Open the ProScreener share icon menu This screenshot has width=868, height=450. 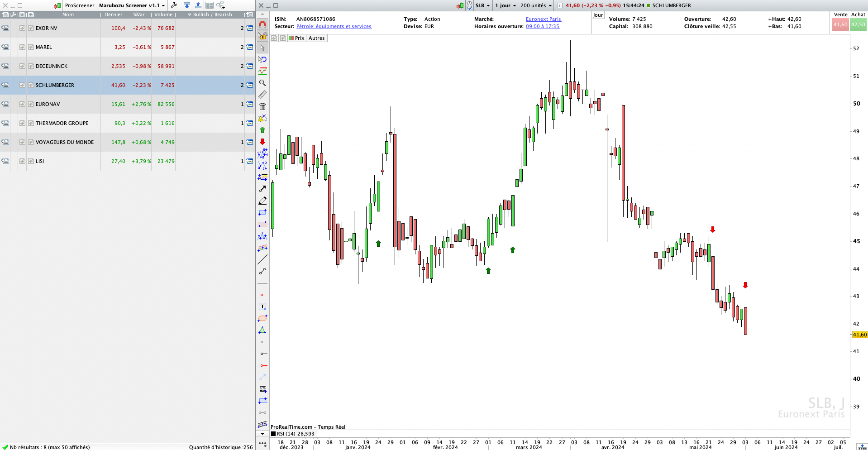(221, 5)
